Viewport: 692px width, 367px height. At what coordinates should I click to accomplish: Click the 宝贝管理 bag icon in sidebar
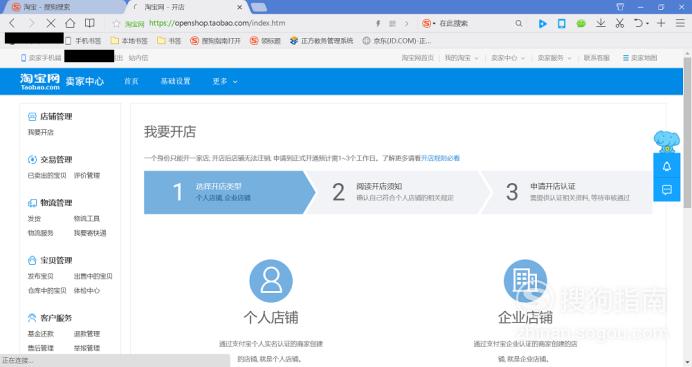pyautogui.click(x=32, y=260)
